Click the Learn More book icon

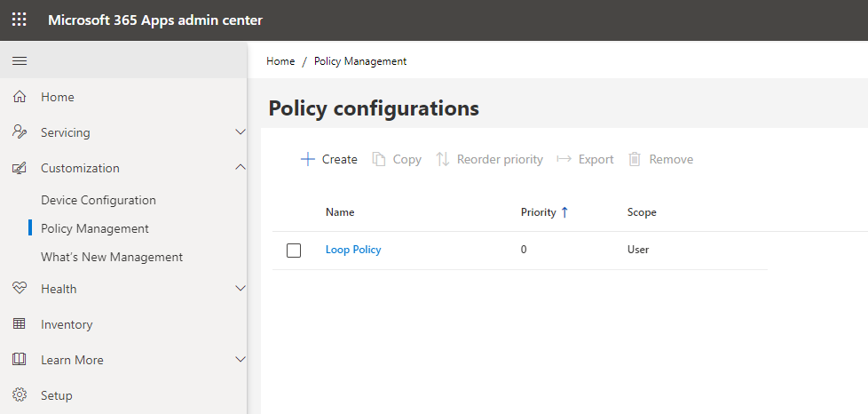point(20,360)
